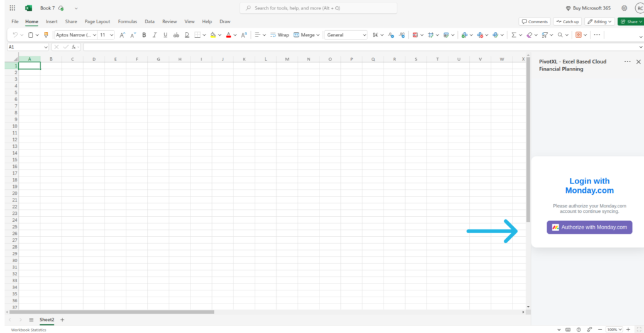Screen dimensions: 644x333
Task: Click the borders grid icon
Action: tap(197, 35)
